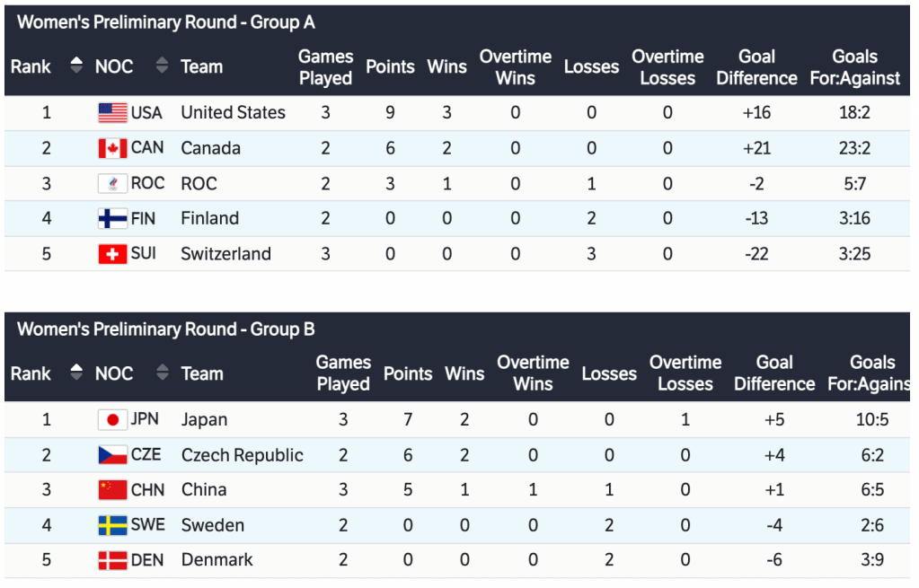Image resolution: width=919 pixels, height=588 pixels.
Task: Open the Japan team link
Action: click(x=204, y=420)
